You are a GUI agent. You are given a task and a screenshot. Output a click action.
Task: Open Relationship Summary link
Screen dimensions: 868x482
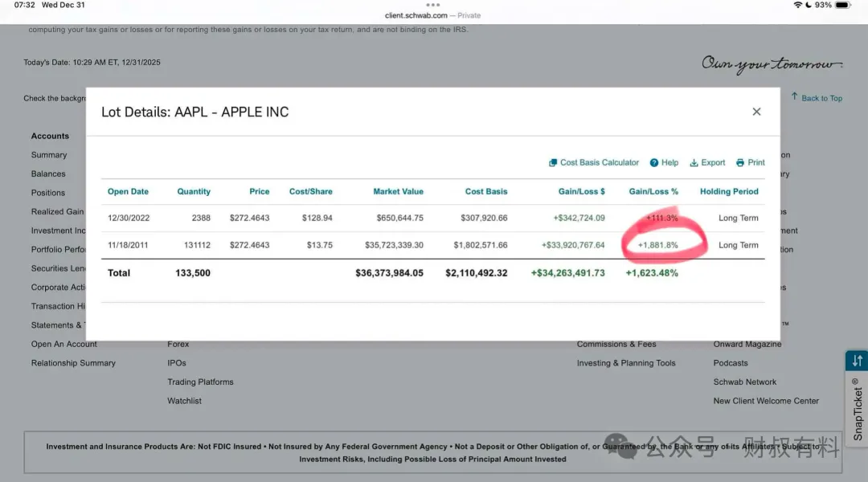click(x=73, y=363)
